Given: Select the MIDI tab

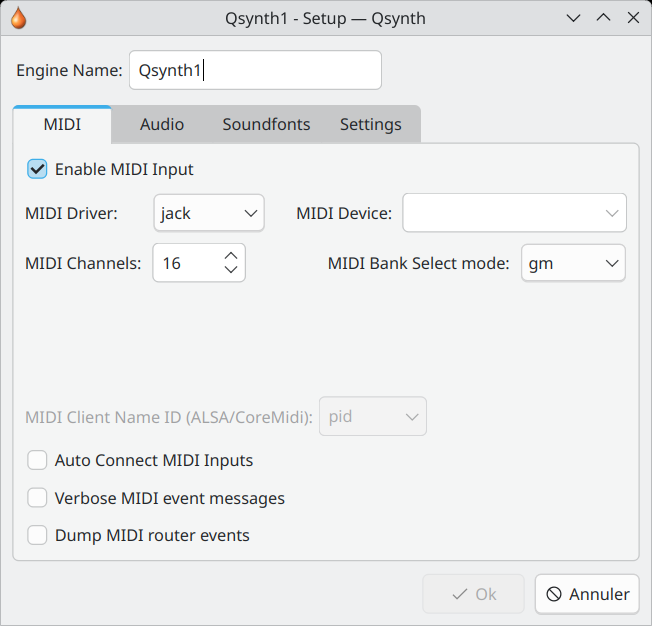Looking at the screenshot, I should point(62,124).
